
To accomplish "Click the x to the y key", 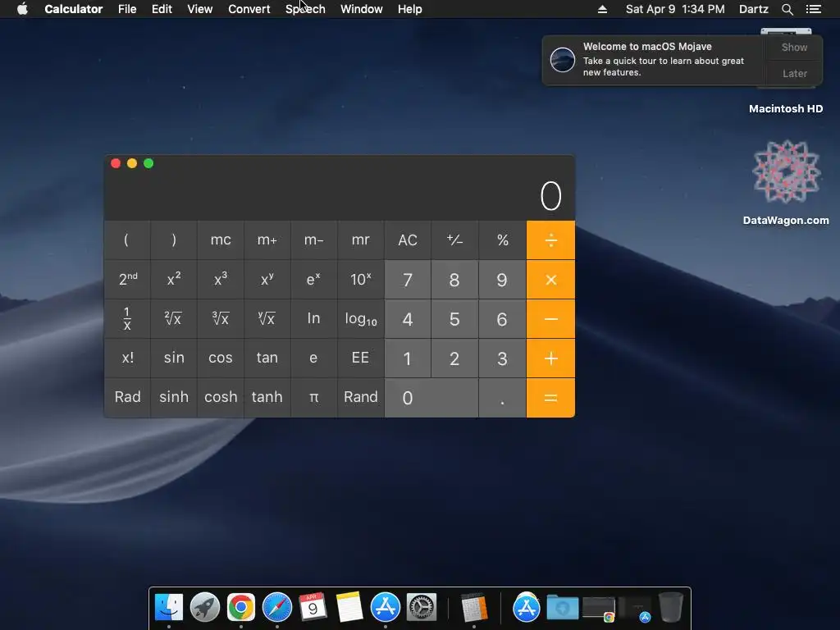I will pyautogui.click(x=267, y=280).
